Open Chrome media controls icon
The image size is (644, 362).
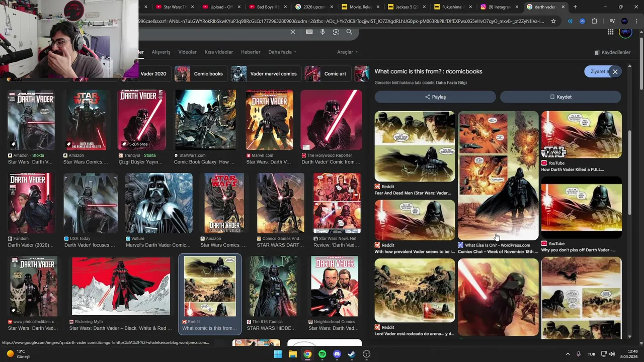pos(612,21)
